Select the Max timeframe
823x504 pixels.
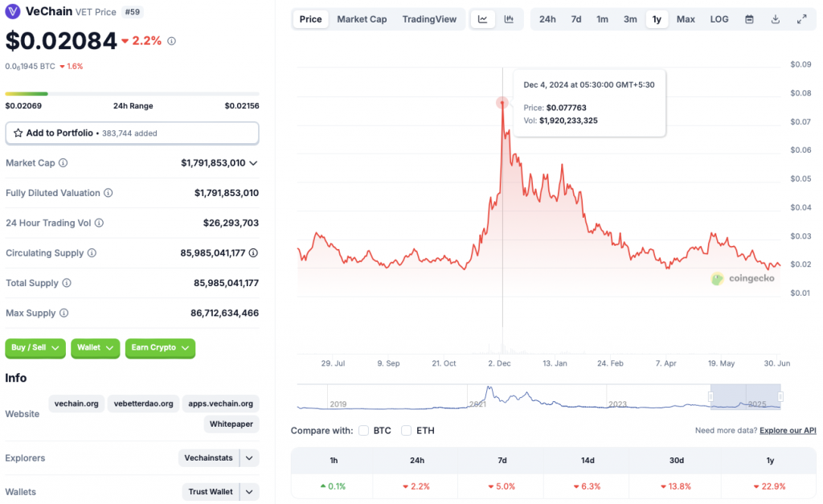tap(686, 19)
